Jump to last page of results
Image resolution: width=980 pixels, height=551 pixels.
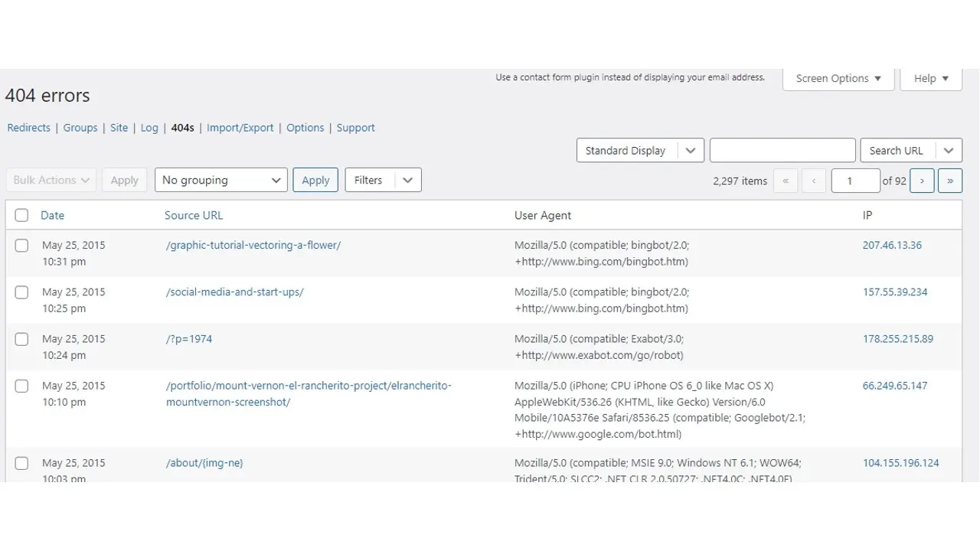tap(949, 181)
